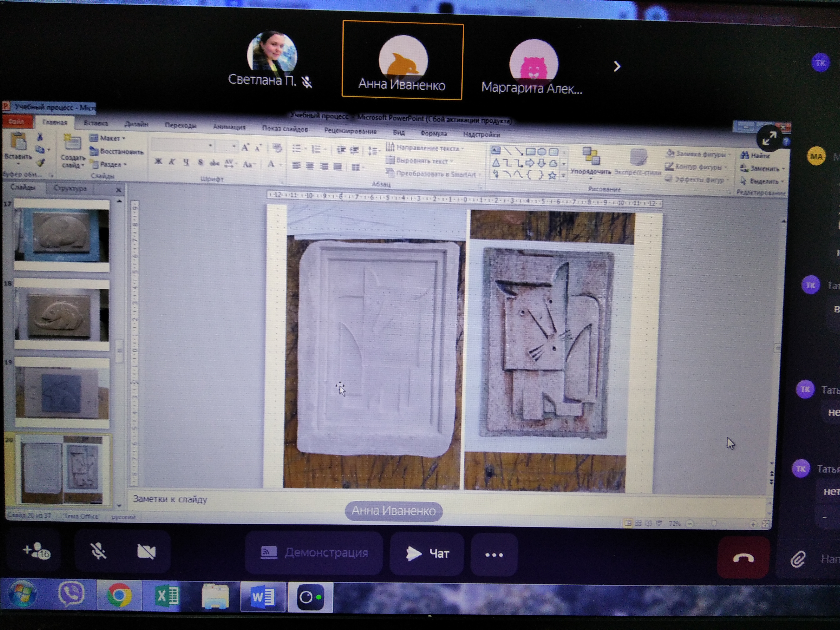Click the paperclip attach file icon
The height and width of the screenshot is (630, 840).
coord(798,559)
